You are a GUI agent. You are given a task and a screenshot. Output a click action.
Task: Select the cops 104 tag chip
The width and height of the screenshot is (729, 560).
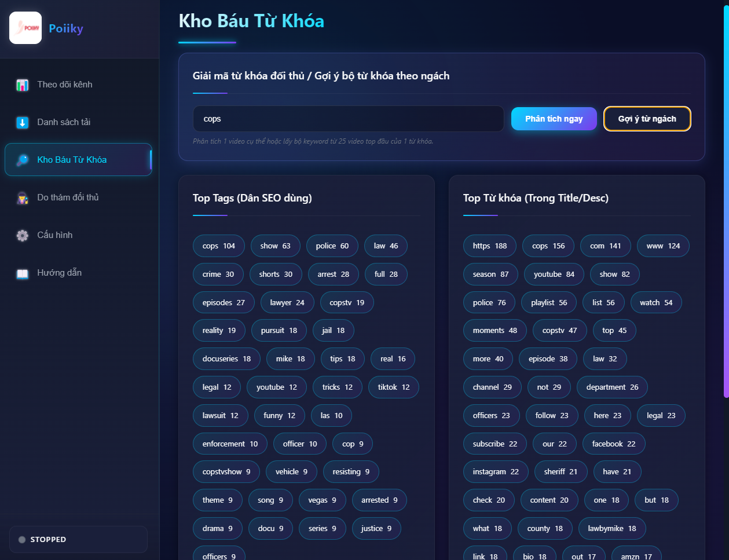click(218, 246)
